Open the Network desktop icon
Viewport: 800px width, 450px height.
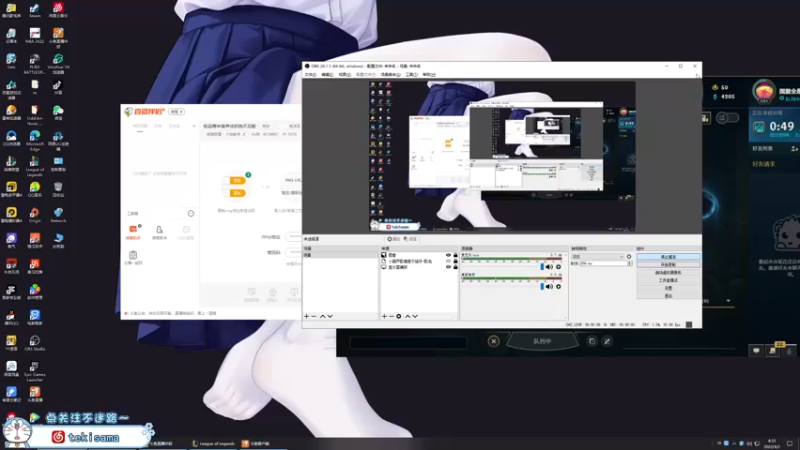tap(58, 215)
